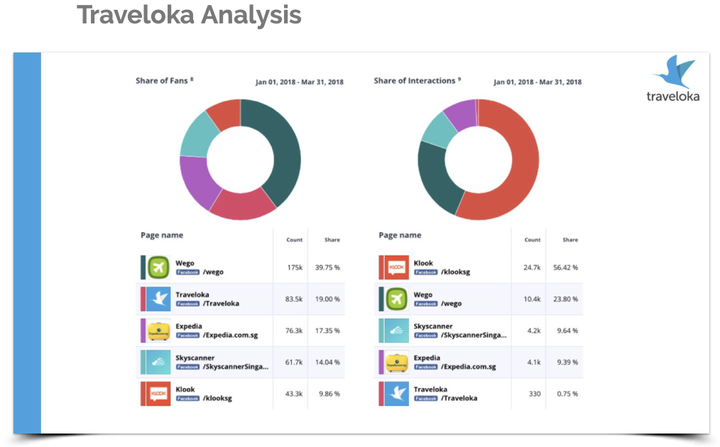Click the Wego icon in Share of Fans table
Screen dimensions: 720x447
click(158, 267)
